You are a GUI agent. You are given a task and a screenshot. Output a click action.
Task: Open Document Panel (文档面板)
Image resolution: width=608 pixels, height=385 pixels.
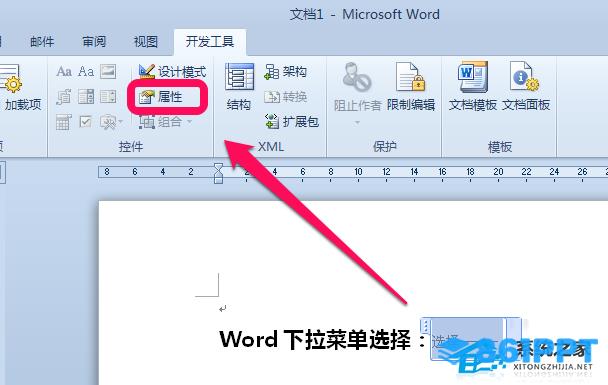coord(526,87)
